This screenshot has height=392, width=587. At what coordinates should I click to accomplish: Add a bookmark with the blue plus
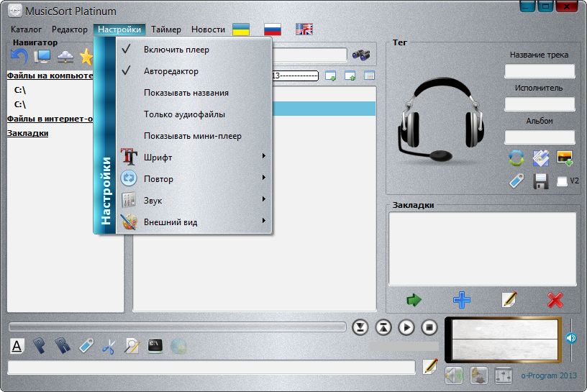pos(461,299)
